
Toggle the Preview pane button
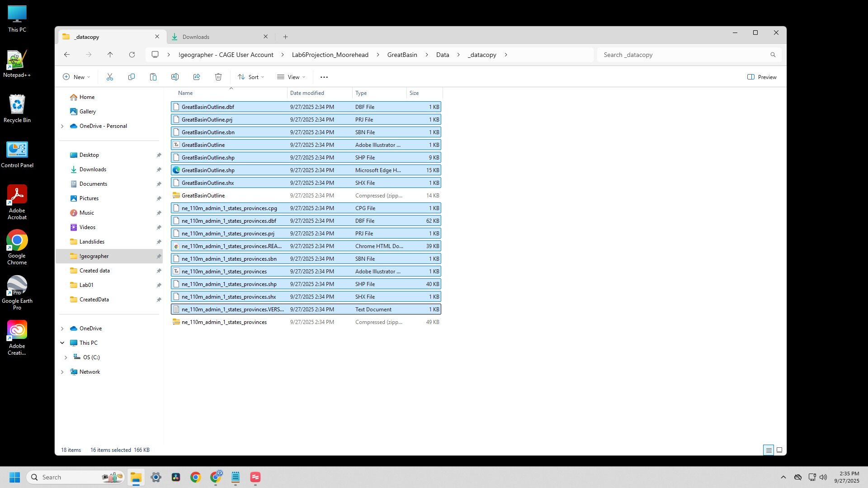[762, 77]
